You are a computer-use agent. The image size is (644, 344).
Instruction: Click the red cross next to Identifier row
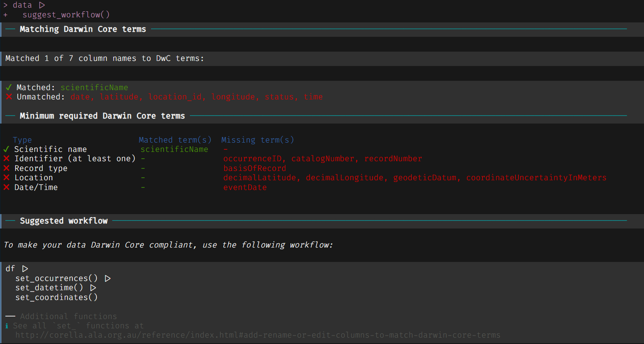[x=6, y=159]
